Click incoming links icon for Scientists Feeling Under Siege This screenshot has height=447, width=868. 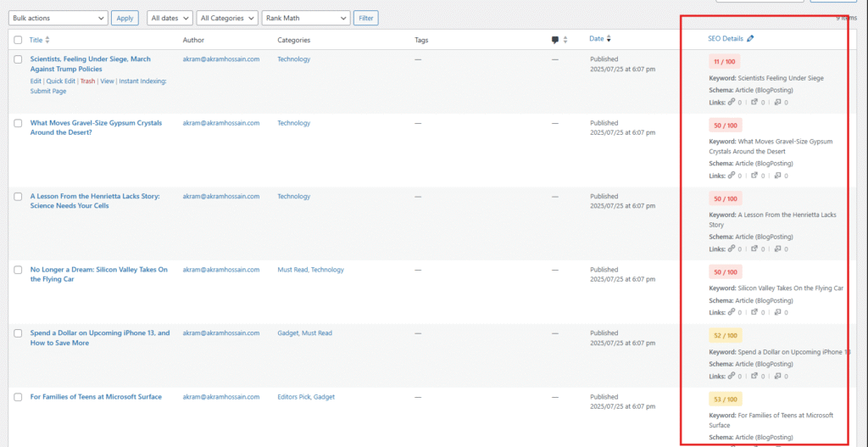pyautogui.click(x=777, y=102)
